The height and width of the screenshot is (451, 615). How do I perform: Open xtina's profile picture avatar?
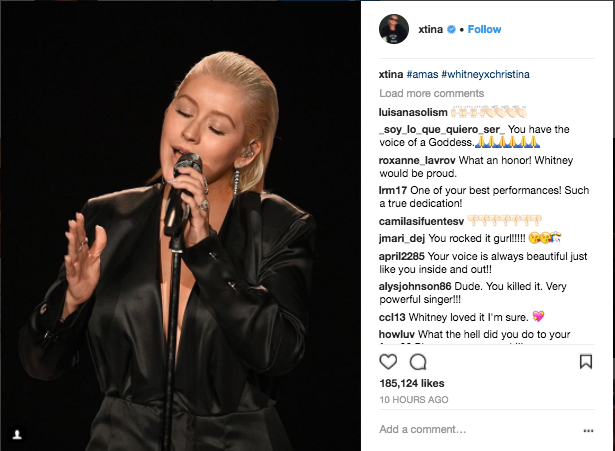394,29
